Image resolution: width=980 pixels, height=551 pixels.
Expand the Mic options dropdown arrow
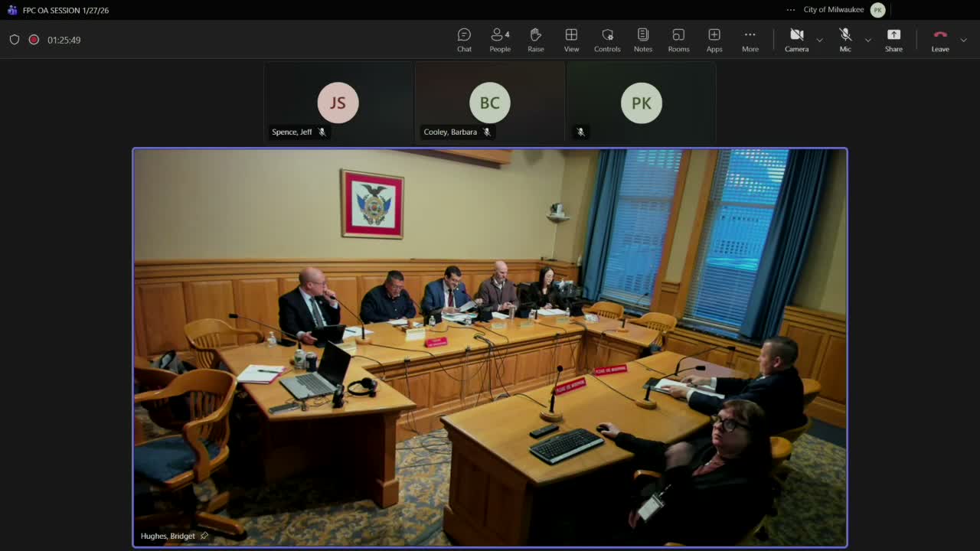pos(867,40)
